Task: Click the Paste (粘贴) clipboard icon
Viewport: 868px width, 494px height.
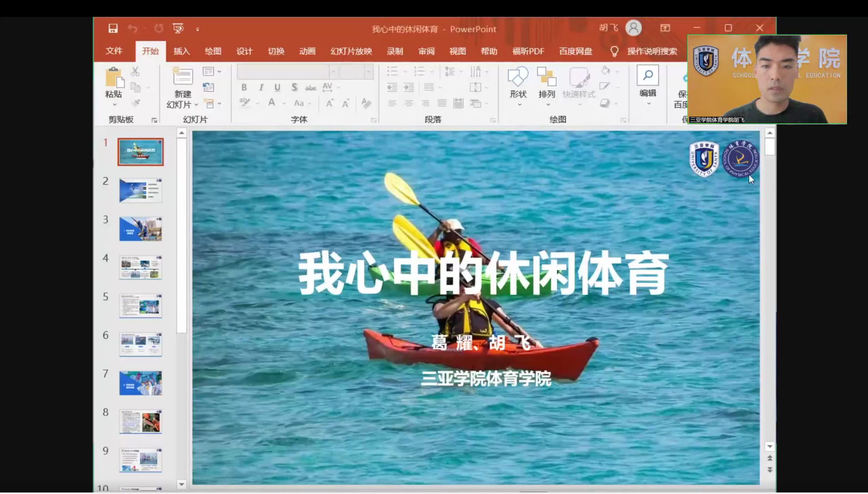Action: click(114, 78)
